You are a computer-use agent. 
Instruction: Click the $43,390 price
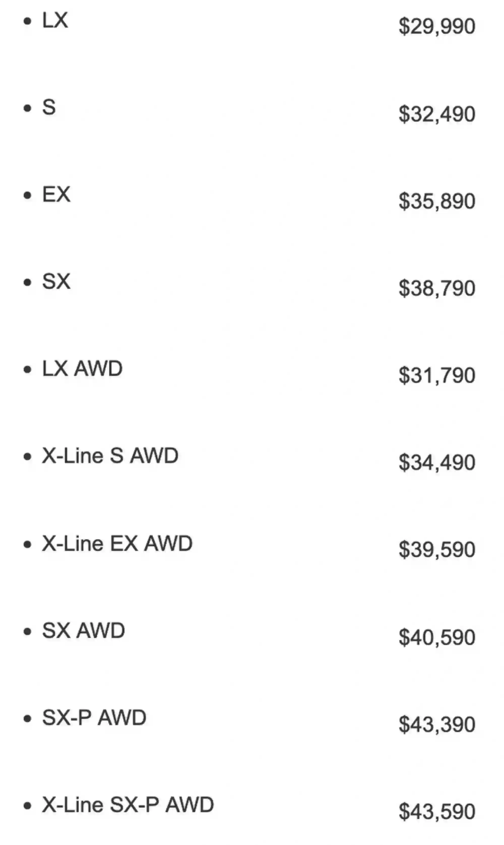pyautogui.click(x=437, y=724)
